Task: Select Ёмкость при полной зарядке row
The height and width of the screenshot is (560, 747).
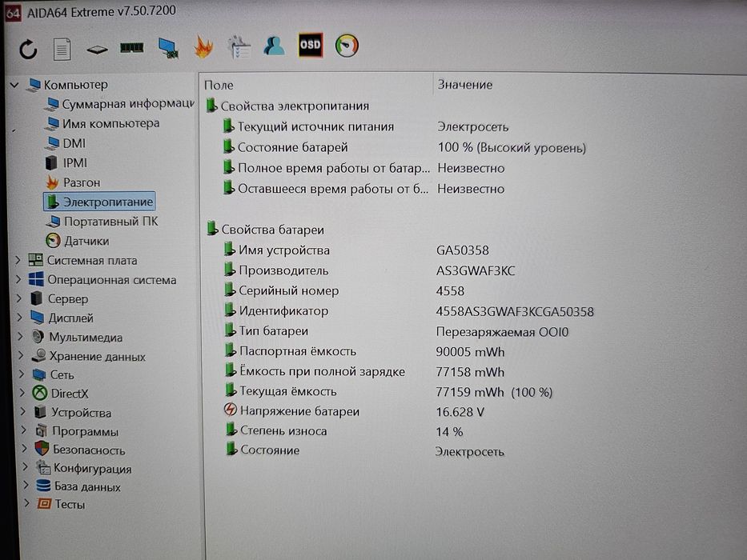Action: coord(364,371)
